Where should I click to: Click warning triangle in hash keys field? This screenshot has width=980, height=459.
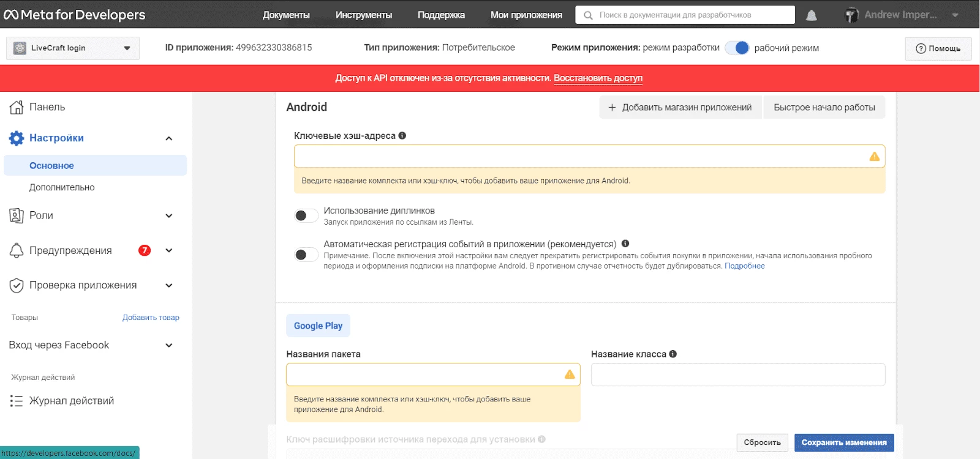click(875, 157)
